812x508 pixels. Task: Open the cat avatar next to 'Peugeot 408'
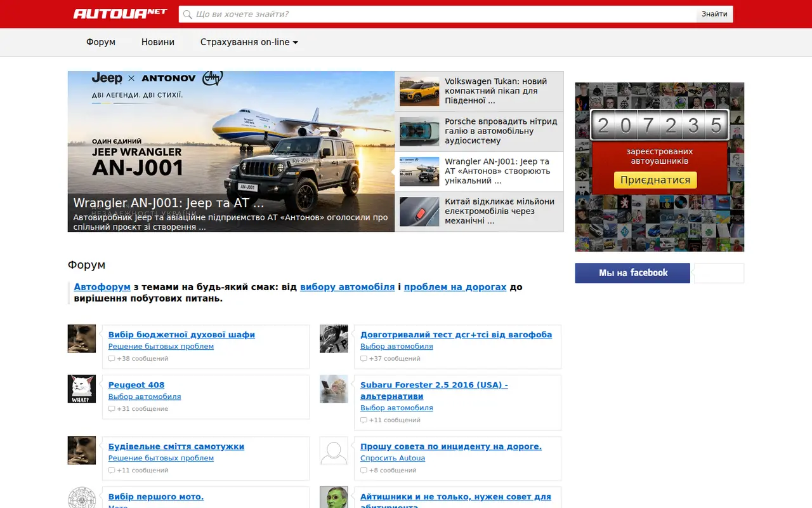point(82,389)
